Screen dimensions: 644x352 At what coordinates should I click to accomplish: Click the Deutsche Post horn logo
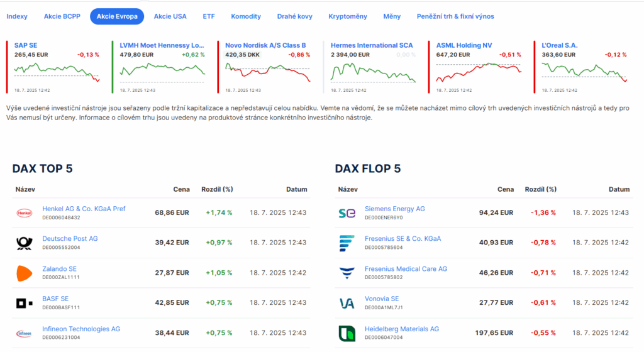(x=25, y=243)
